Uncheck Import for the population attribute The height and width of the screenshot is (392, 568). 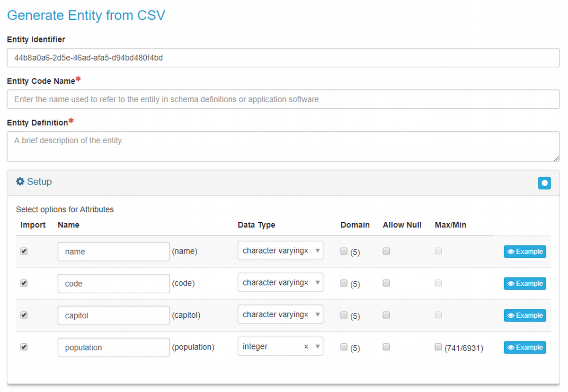tap(24, 347)
